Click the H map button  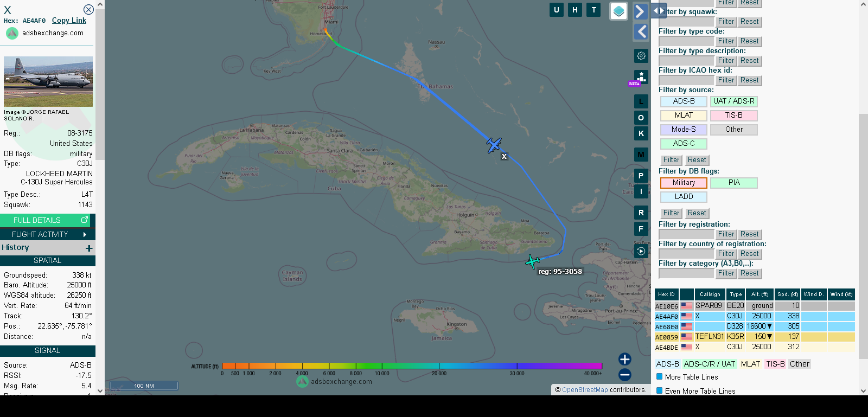click(x=575, y=10)
